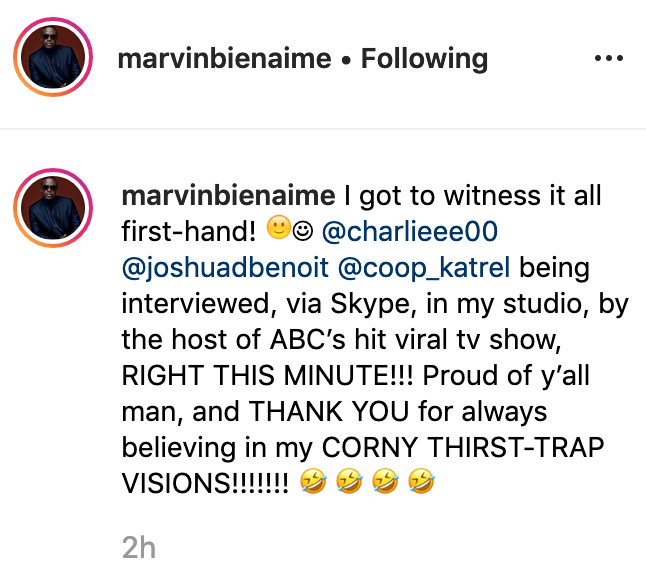Screen dimensions: 646x582
Task: Click the RIGHT THIS MINUTE!!! text
Action: coord(267,376)
